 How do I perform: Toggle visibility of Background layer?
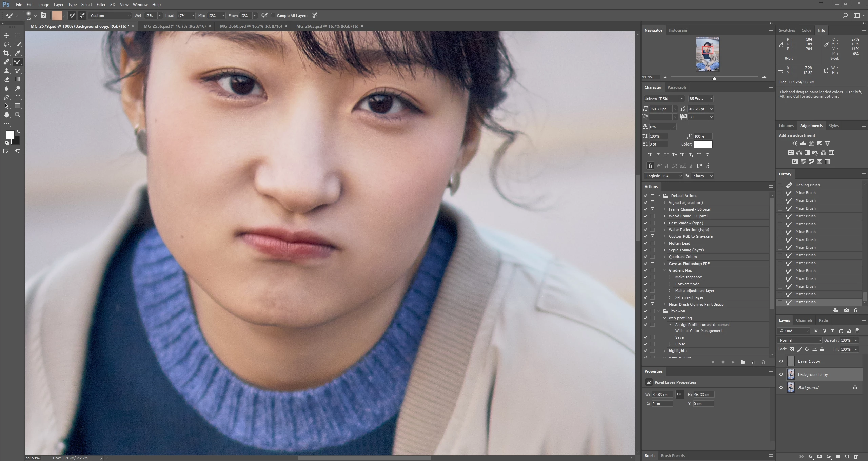pyautogui.click(x=781, y=388)
